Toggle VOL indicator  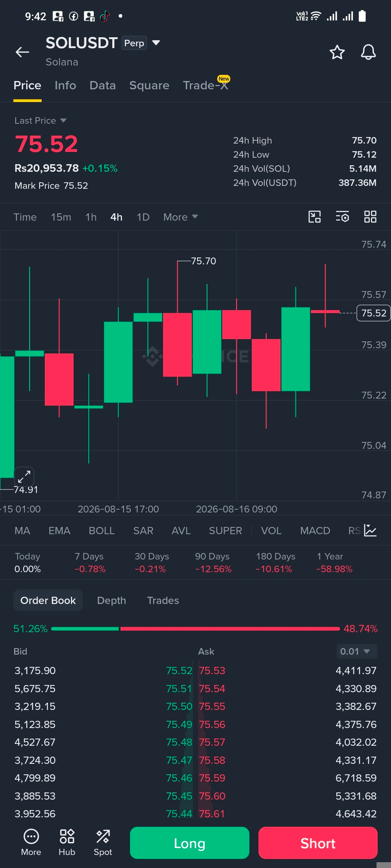point(271,531)
